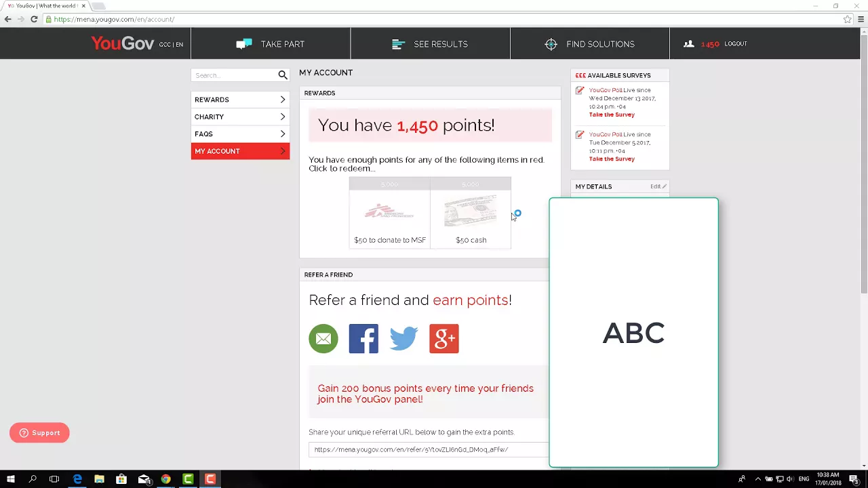Reload the page with the refresh icon
Viewport: 868px width, 488px height.
pos(34,19)
